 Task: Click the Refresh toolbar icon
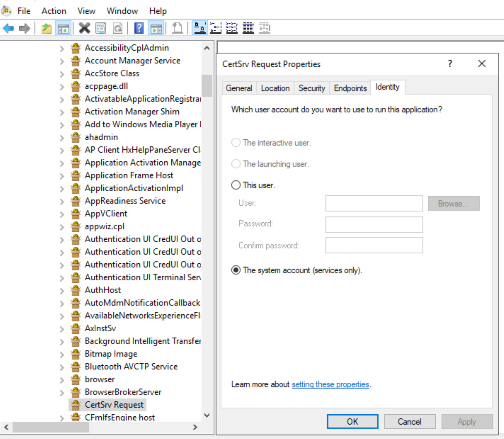[118, 28]
